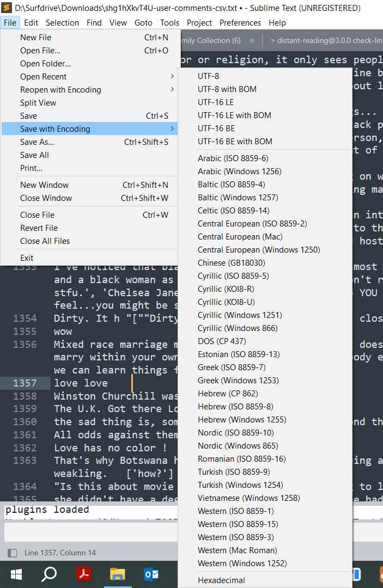Choose Save As... menu entry
The image size is (383, 588).
pyautogui.click(x=89, y=142)
